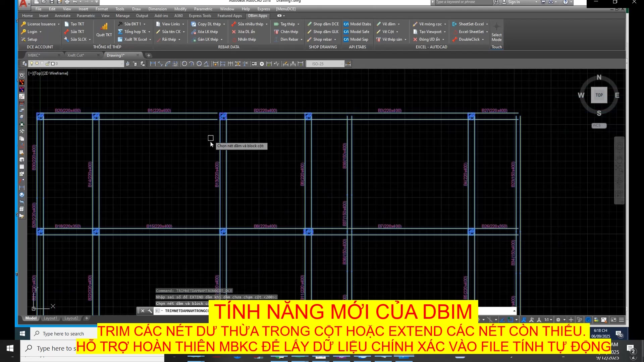
Task: Open 1:1 annotation scale dropdown
Action: tap(548, 320)
